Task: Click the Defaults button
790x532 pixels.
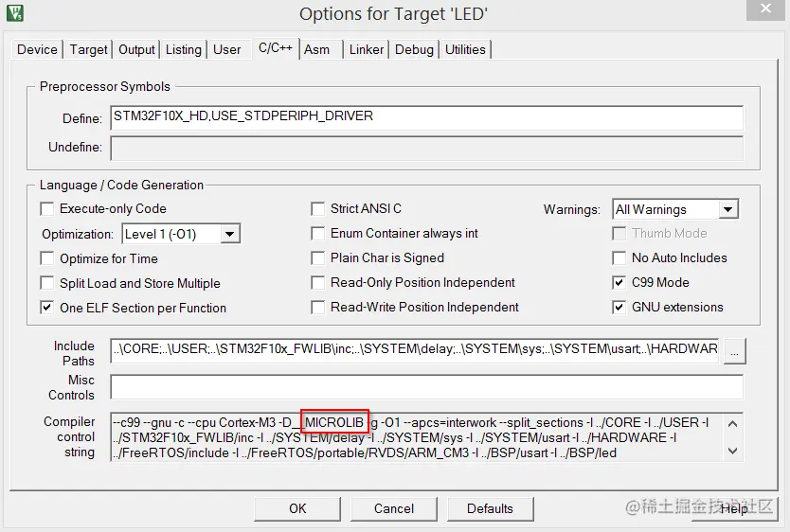Action: pos(490,509)
